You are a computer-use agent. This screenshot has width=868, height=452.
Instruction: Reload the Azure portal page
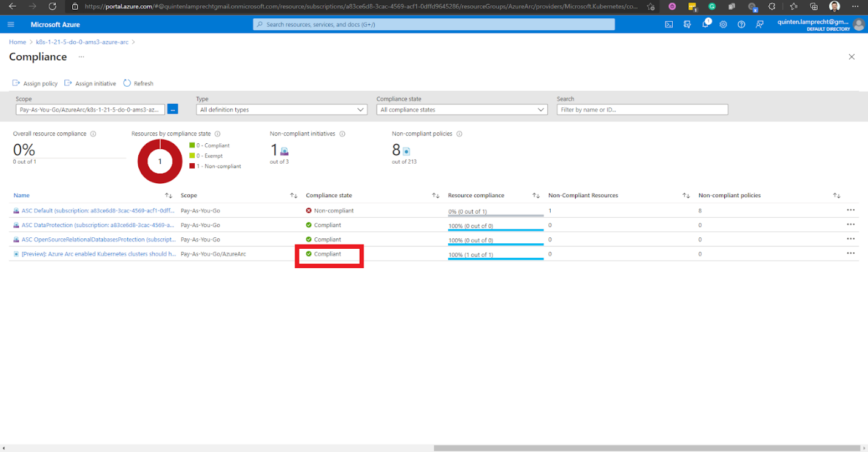(52, 6)
